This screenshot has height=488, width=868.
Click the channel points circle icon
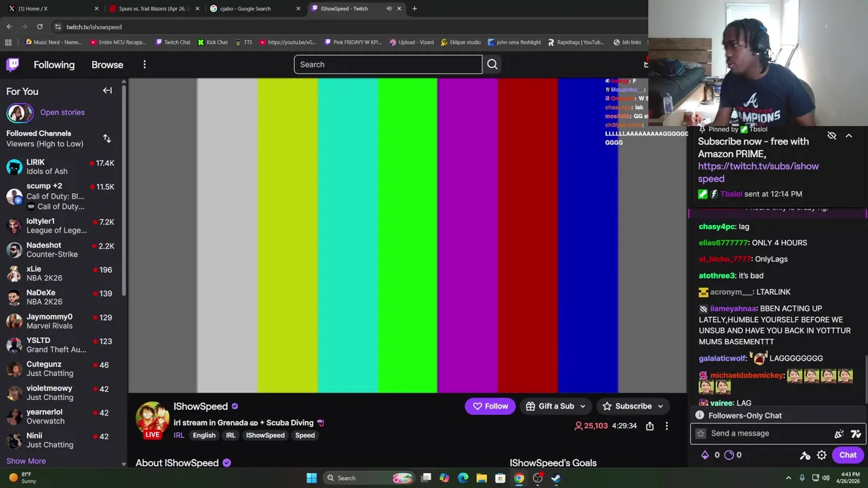(729, 455)
